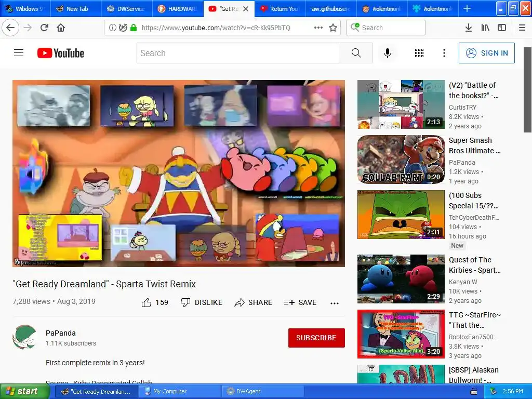Viewport: 532px width, 399px height.
Task: Share the video via SHARE button
Action: click(253, 302)
